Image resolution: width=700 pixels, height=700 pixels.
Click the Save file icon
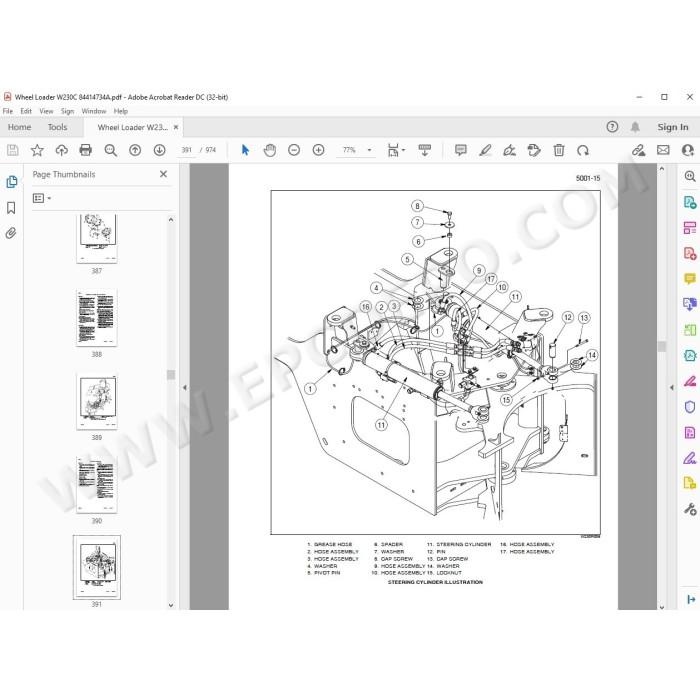pos(12,150)
